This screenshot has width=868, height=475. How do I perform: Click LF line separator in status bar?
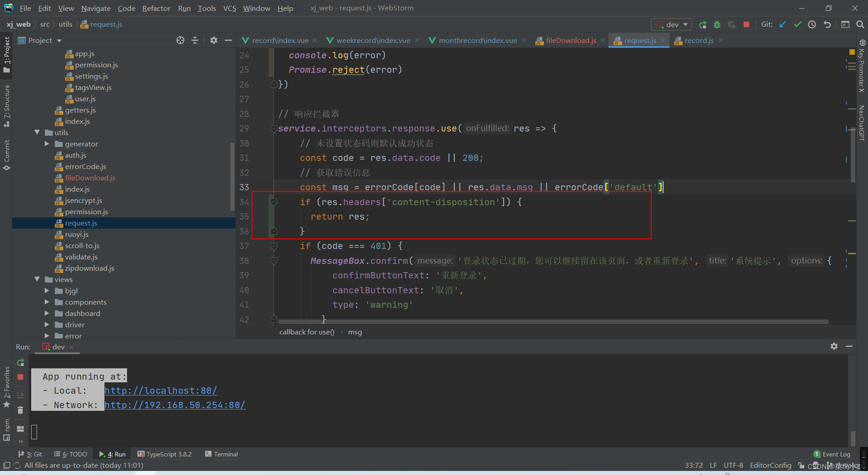[x=713, y=466]
